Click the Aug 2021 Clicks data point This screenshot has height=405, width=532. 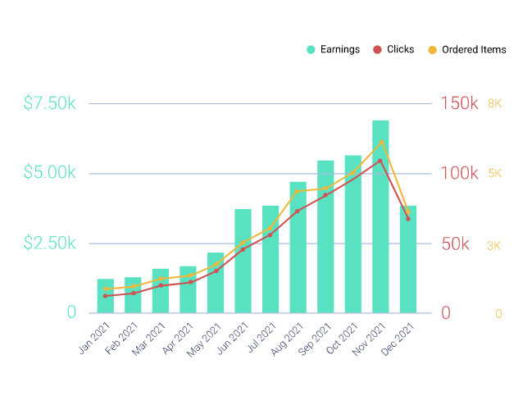point(298,212)
